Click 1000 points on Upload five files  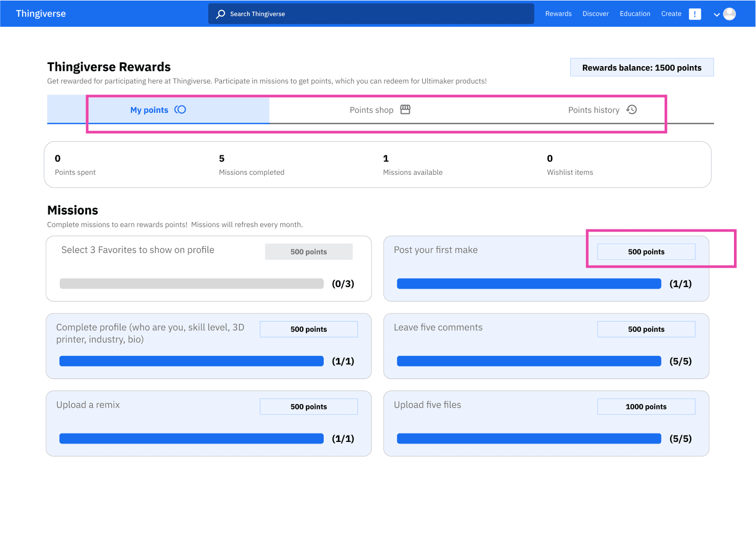coord(646,407)
